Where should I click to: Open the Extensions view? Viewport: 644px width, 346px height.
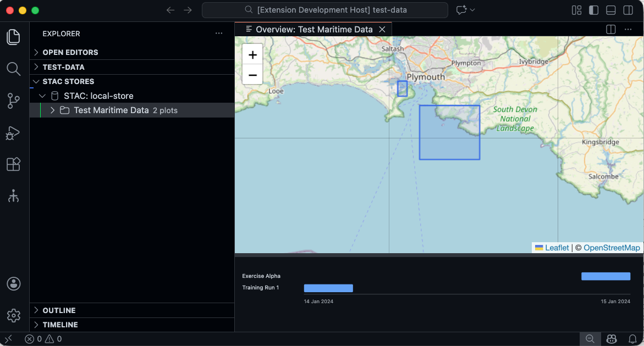[13, 164]
